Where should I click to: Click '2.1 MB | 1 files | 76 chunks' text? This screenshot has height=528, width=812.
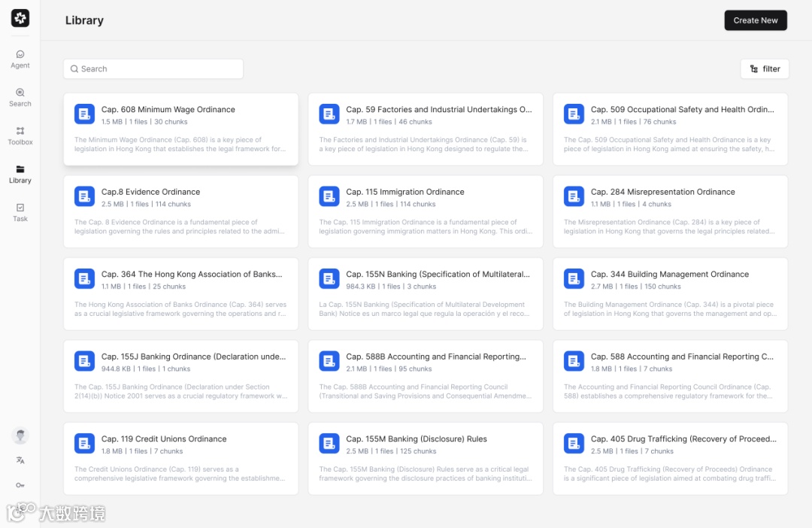point(633,122)
